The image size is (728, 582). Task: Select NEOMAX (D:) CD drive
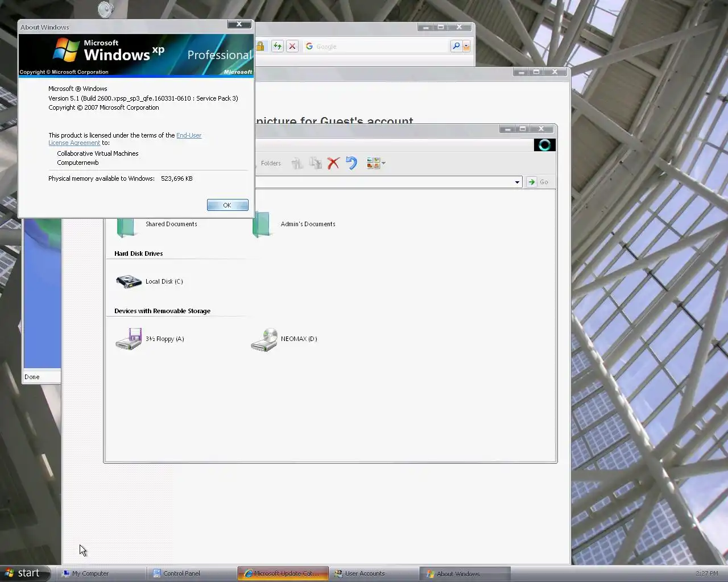point(284,339)
